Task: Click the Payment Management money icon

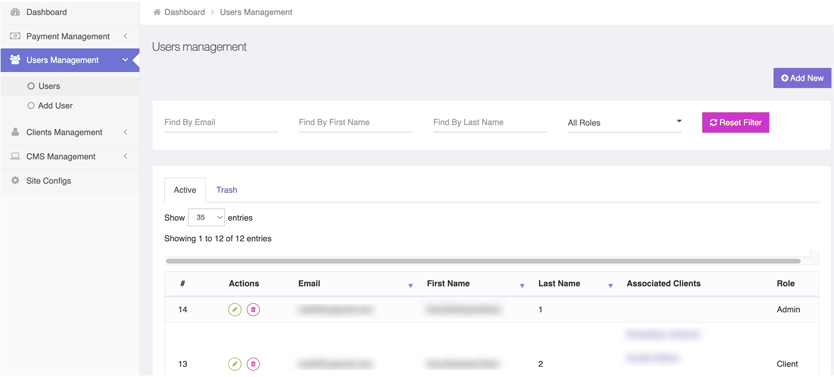Action: (15, 36)
